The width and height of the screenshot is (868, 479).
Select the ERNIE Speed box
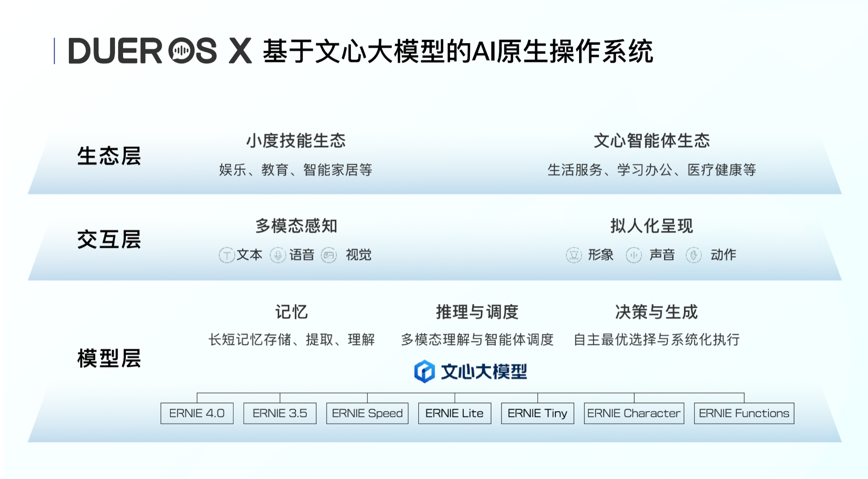tap(367, 413)
